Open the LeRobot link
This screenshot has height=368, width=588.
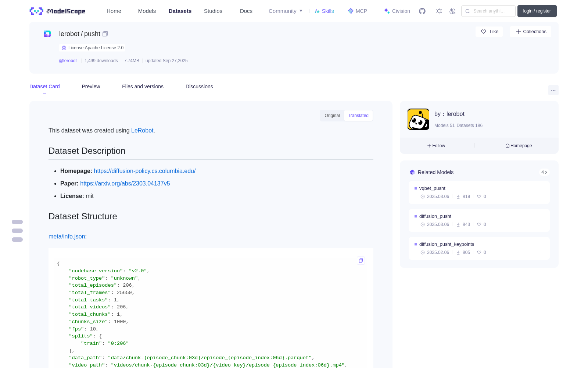[142, 130]
